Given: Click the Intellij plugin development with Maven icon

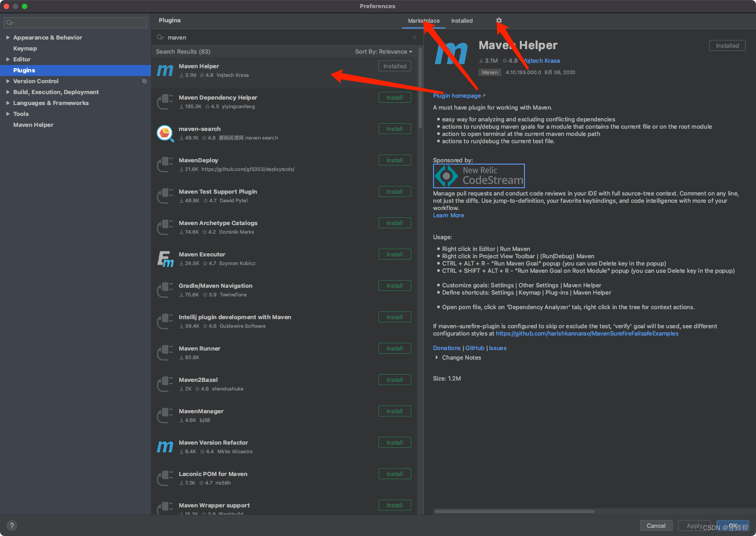Looking at the screenshot, I should (165, 321).
